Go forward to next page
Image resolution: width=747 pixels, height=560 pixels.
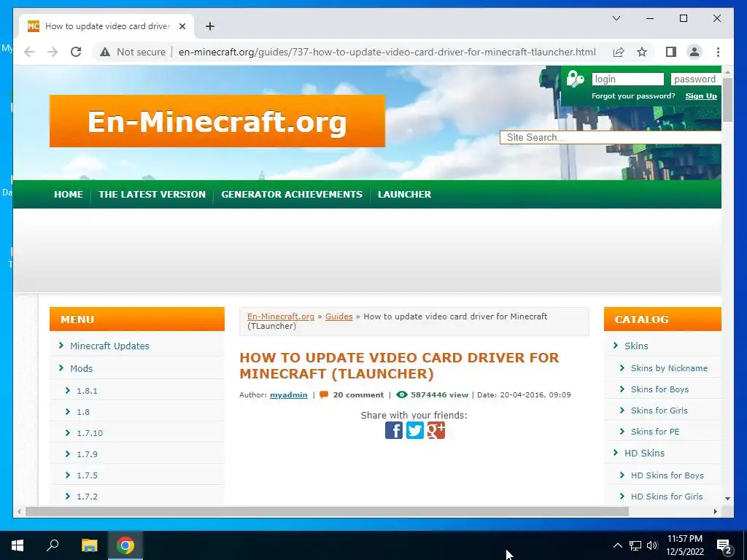click(53, 52)
